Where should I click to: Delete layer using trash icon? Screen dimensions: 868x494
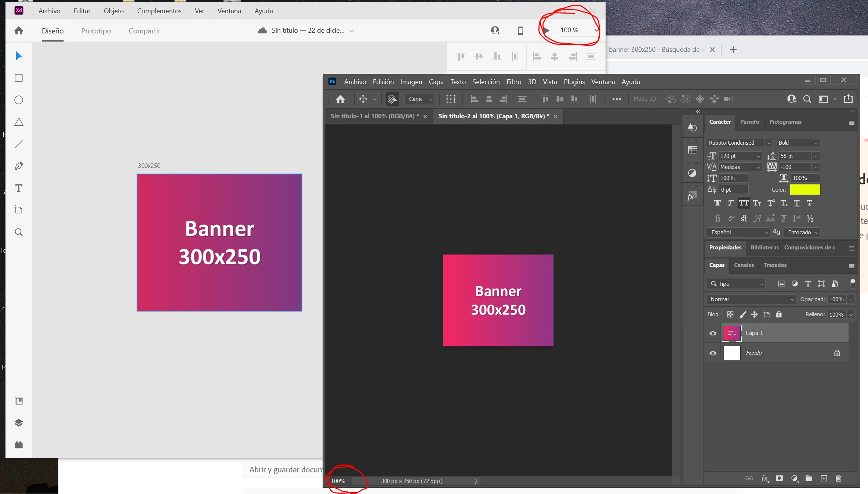(839, 478)
